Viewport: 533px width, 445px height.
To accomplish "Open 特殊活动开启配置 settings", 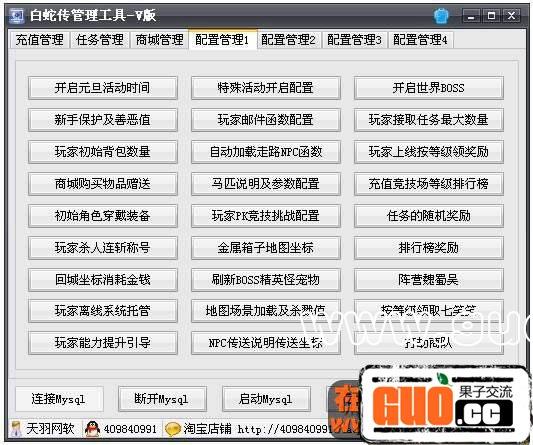I will pos(265,88).
